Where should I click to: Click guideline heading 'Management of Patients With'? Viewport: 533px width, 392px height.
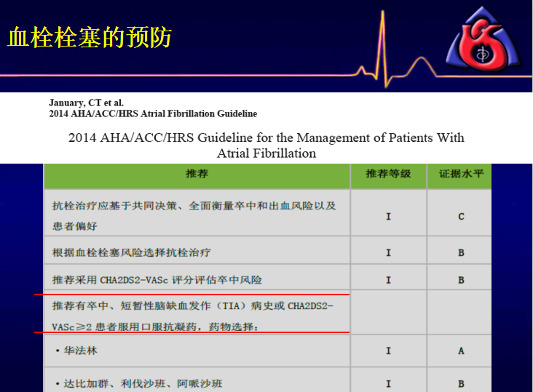[380, 137]
